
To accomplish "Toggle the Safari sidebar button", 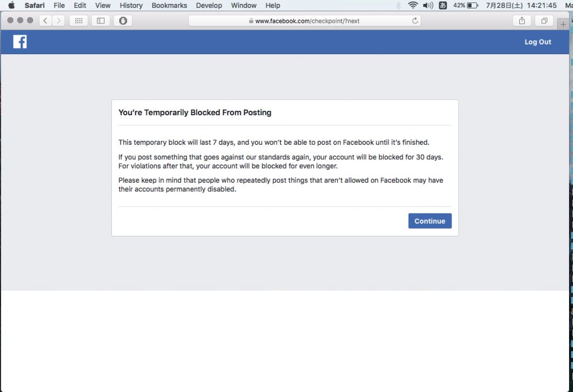I will click(101, 21).
